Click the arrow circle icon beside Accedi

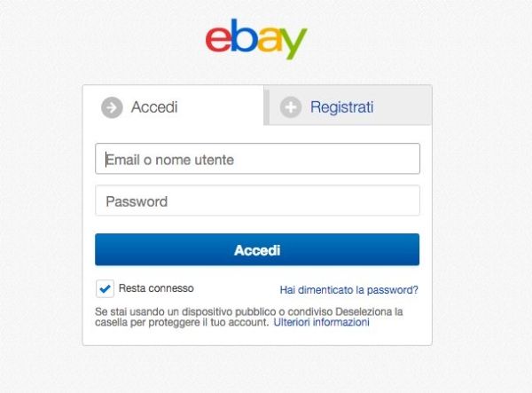(x=112, y=107)
